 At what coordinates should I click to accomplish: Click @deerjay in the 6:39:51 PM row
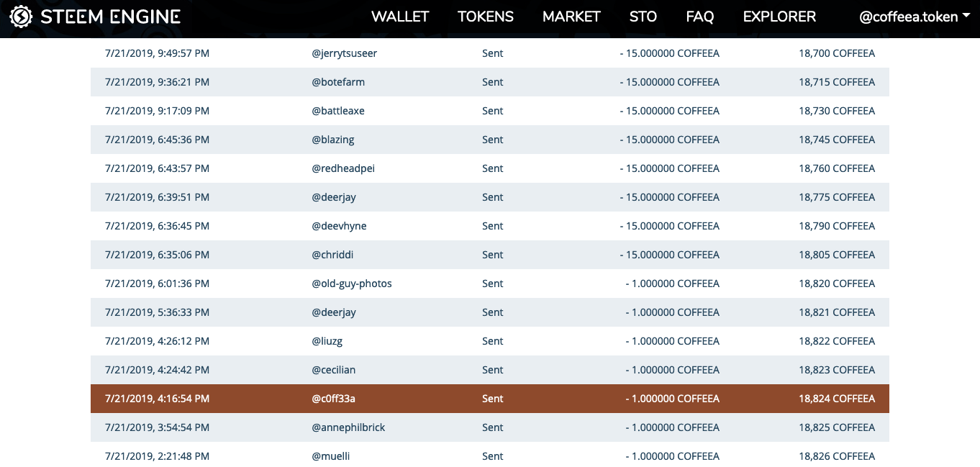[334, 197]
